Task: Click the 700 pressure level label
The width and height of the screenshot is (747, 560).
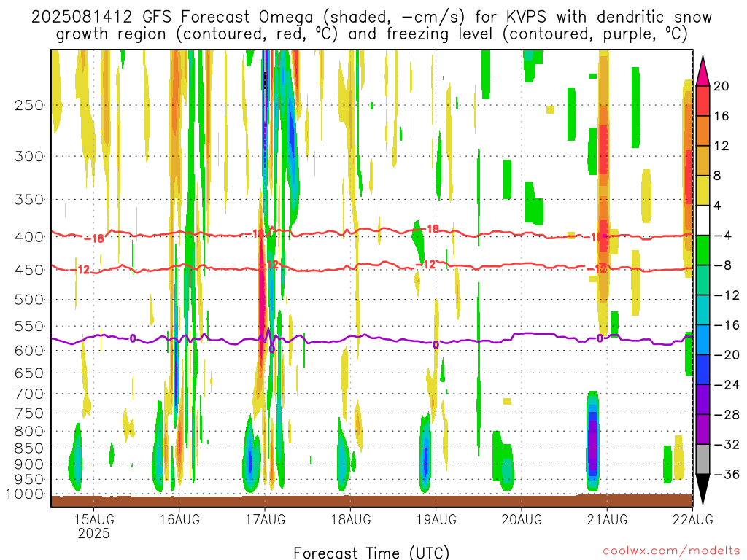Action: point(29,394)
